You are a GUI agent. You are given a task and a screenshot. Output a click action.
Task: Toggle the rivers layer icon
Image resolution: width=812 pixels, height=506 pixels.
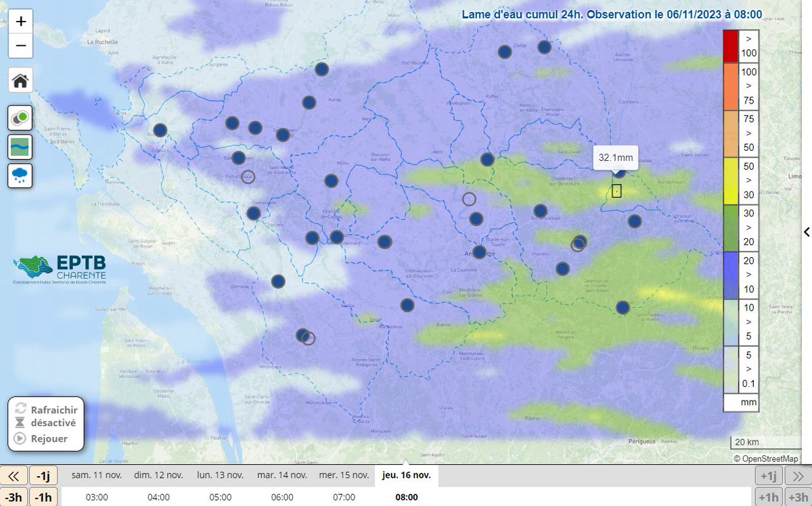pyautogui.click(x=21, y=146)
